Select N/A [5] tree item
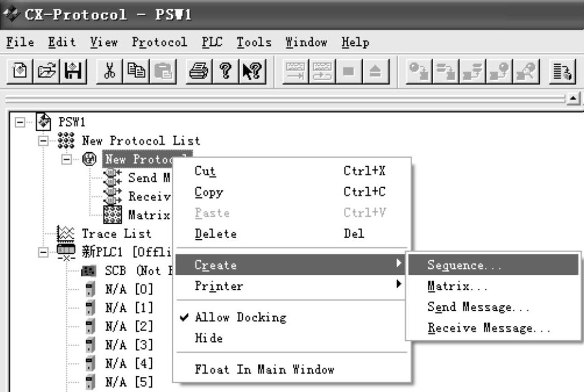This screenshot has height=392, width=584. coord(129,382)
